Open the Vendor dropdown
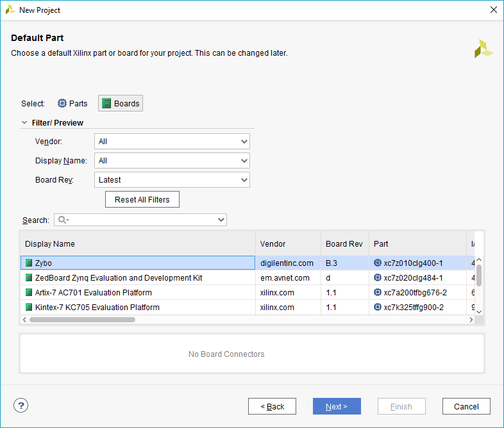The image size is (504, 428). (x=172, y=141)
